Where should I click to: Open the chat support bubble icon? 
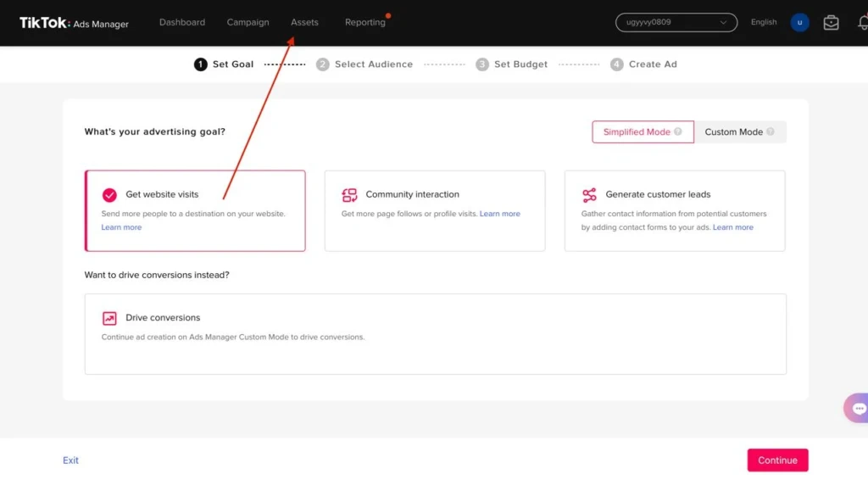tap(857, 409)
